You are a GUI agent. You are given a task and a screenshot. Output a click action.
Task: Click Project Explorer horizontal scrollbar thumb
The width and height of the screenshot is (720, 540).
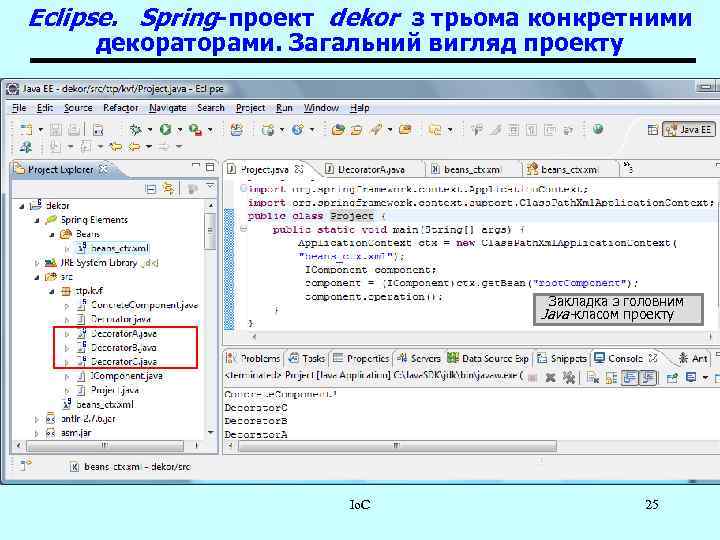[x=106, y=445]
